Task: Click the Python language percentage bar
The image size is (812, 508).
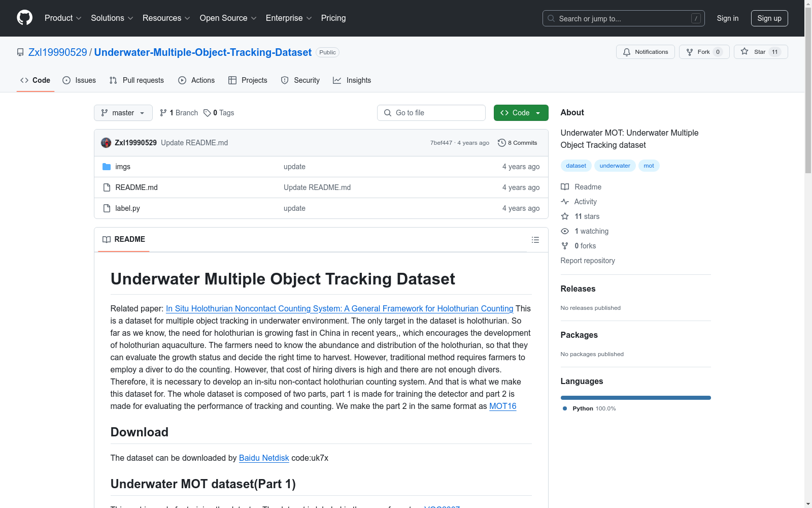Action: pos(635,398)
